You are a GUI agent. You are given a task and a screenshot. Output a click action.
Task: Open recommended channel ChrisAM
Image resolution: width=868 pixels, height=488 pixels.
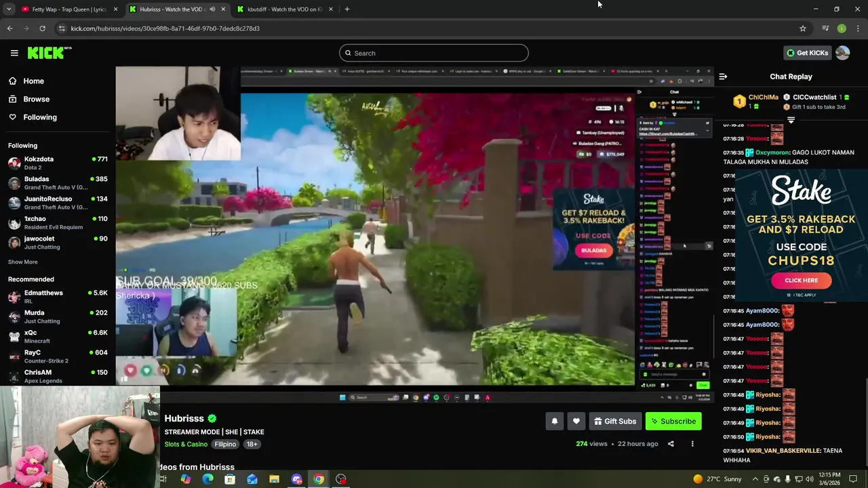tap(58, 376)
